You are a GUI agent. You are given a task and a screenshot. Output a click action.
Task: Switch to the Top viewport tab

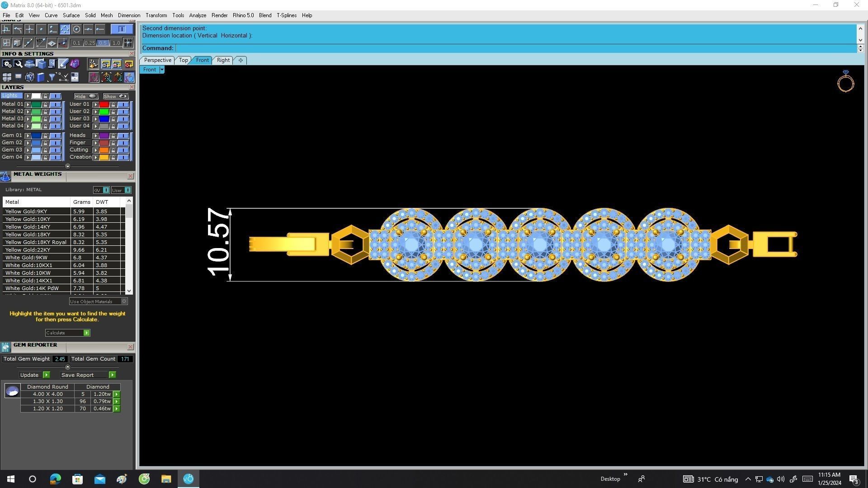[x=183, y=60]
